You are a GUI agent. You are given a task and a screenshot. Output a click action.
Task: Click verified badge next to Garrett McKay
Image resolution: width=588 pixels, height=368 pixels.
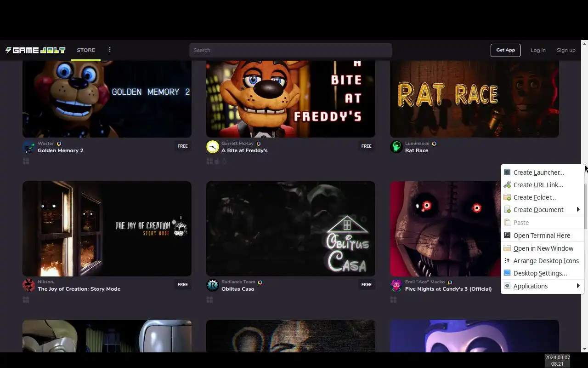[x=258, y=144]
